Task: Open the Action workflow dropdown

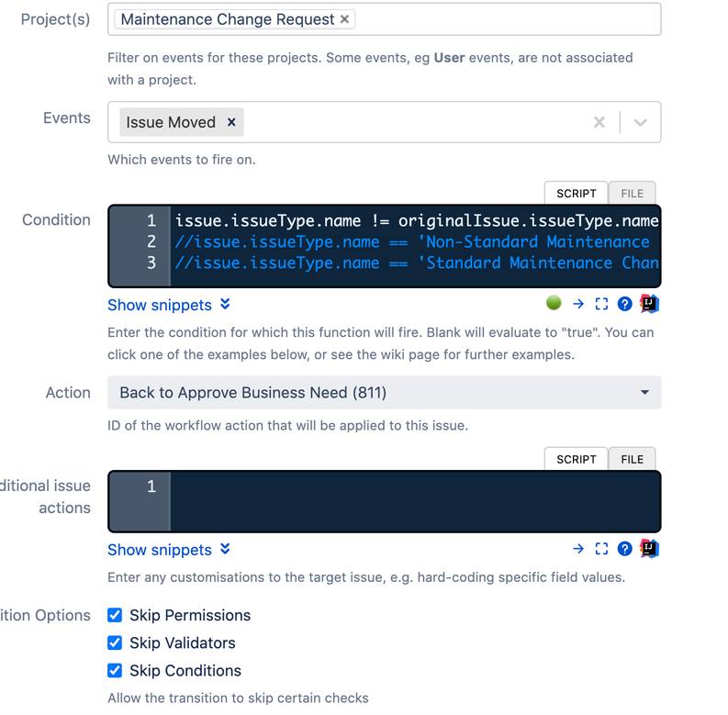Action: 385,392
